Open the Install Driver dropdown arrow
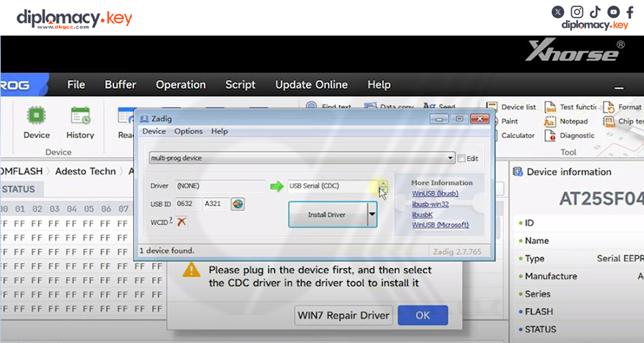Viewport: 644px width, 343px height. pos(372,214)
